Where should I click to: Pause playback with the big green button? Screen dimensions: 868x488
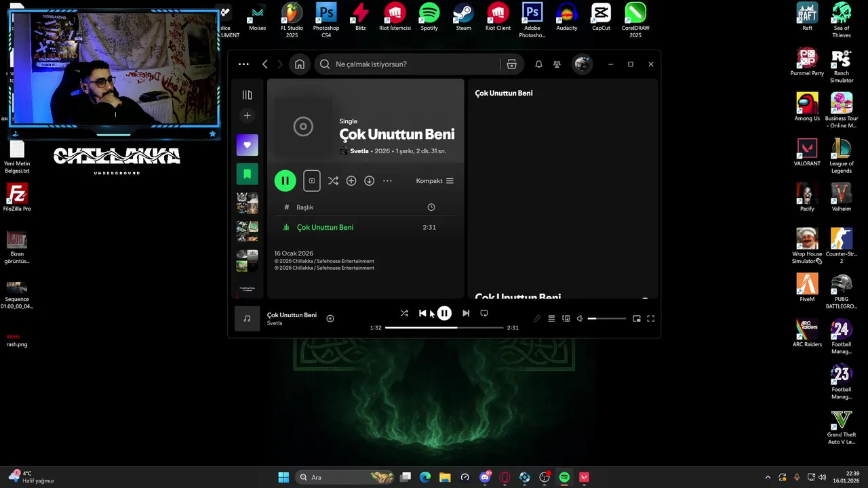[x=285, y=181]
